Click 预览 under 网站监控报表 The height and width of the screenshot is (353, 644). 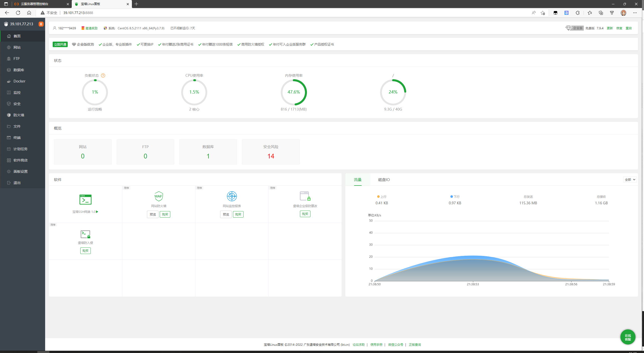coord(226,214)
